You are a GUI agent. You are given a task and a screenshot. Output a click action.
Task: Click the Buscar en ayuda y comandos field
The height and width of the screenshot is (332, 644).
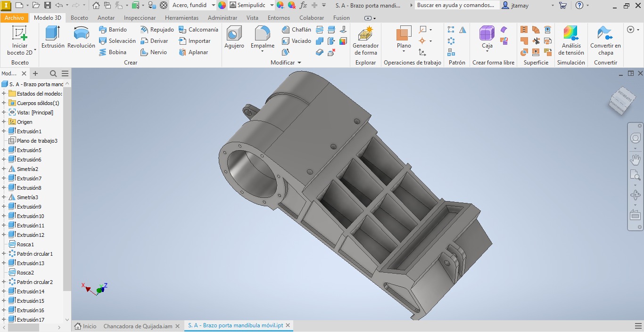coord(456,5)
